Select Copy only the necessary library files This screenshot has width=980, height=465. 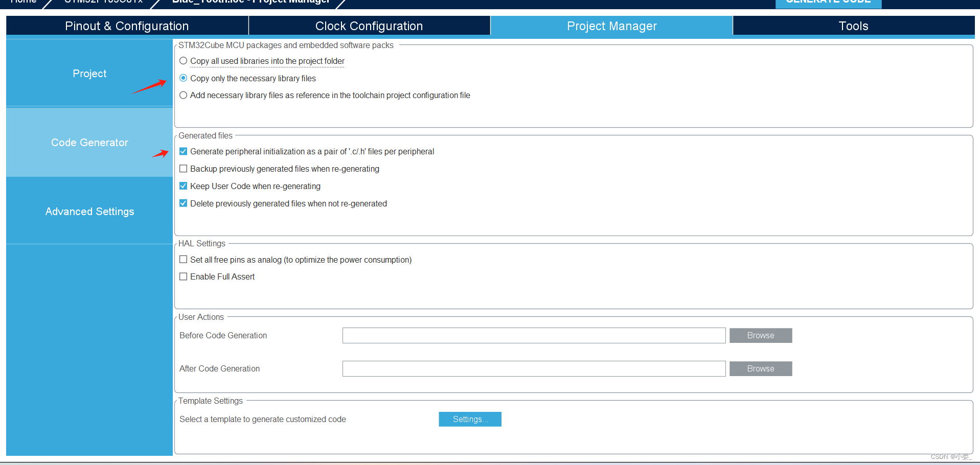tap(184, 78)
